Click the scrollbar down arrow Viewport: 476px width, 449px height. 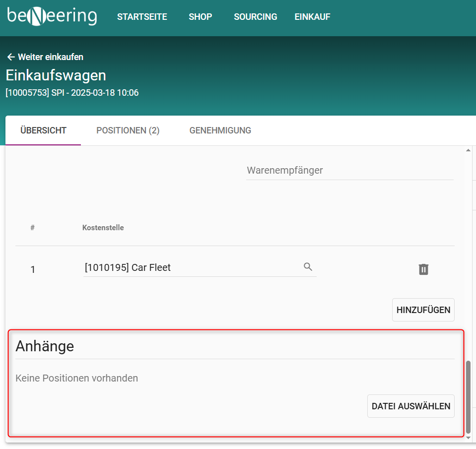[468, 438]
